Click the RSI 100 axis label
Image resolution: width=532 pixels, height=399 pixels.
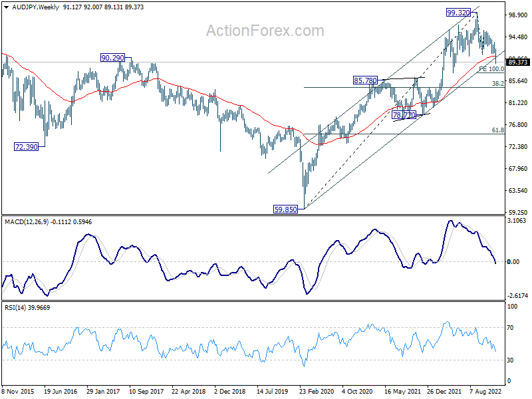[512, 307]
